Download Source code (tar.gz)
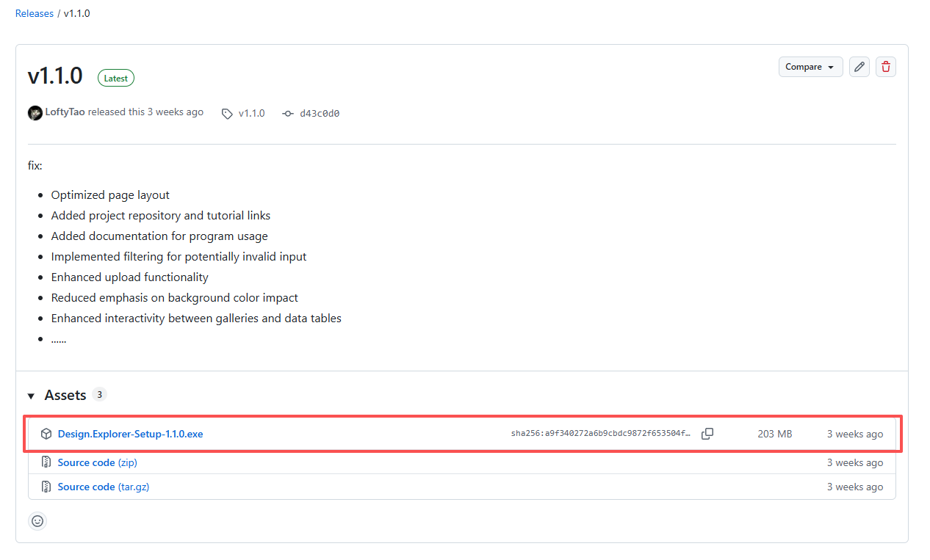 click(x=103, y=487)
